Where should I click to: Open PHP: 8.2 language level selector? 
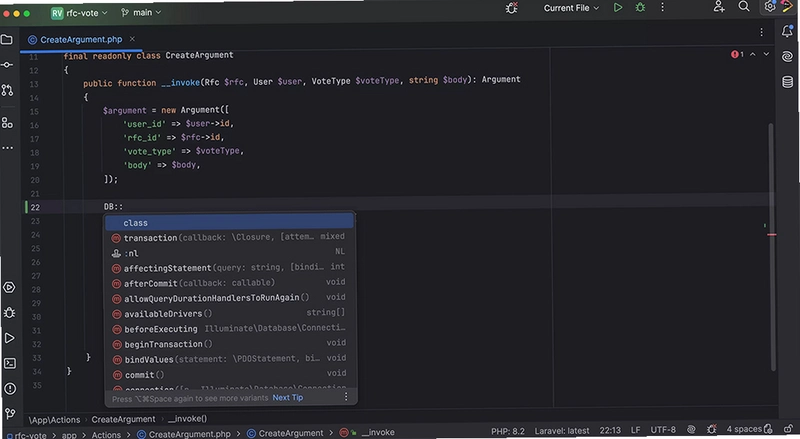pos(508,431)
